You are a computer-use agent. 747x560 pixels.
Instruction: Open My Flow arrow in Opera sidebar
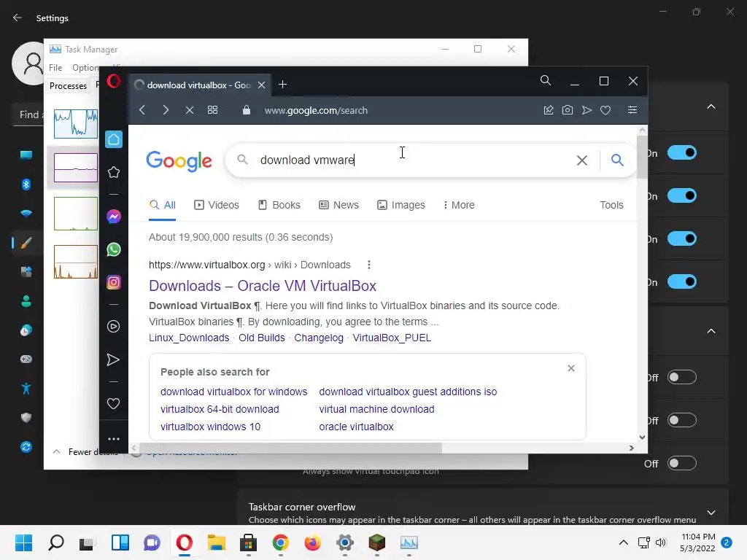(113, 359)
